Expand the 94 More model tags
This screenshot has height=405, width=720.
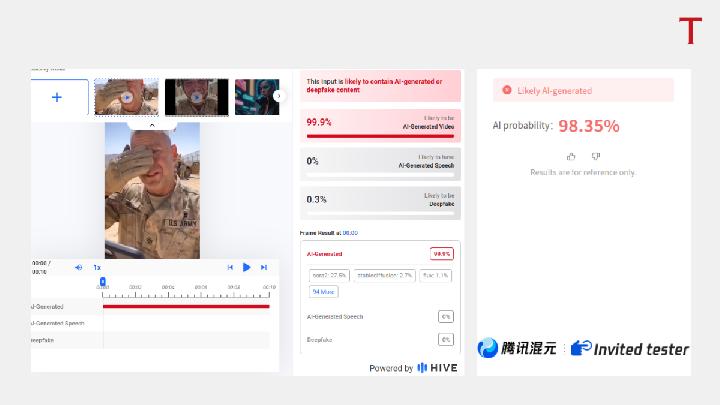(324, 292)
